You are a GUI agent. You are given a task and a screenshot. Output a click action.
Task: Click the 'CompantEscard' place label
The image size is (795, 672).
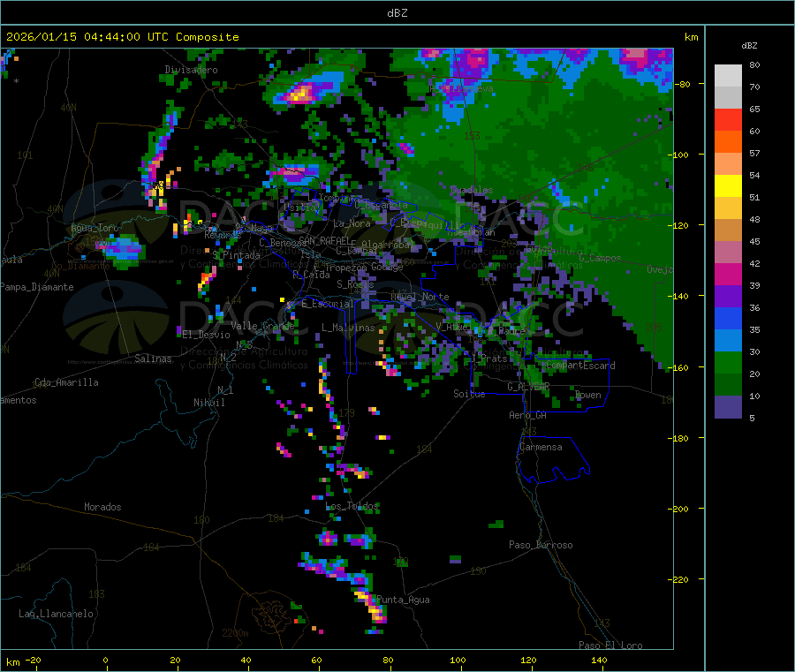[580, 366]
